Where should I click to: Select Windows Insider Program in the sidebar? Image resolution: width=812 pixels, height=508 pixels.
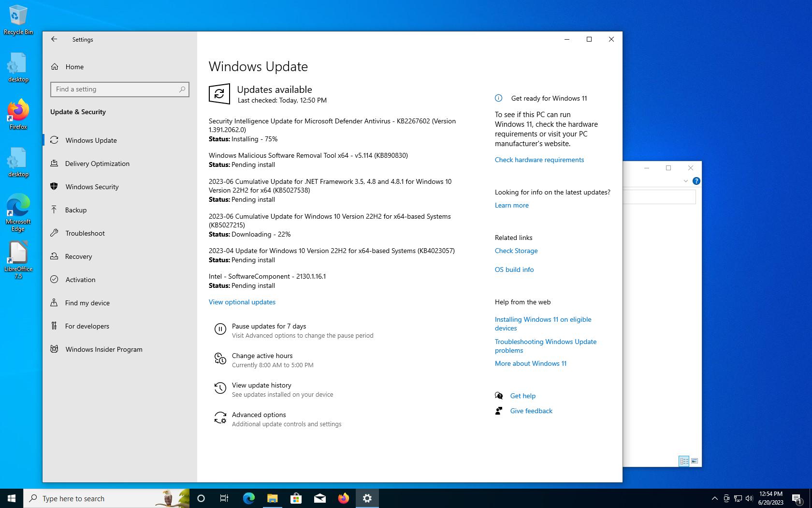click(104, 349)
